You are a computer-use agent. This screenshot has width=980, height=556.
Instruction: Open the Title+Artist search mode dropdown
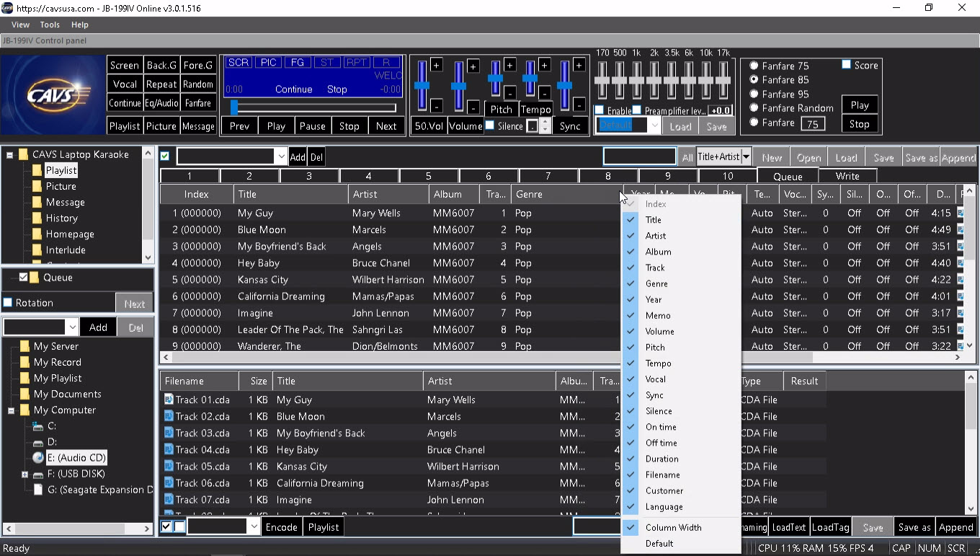(x=747, y=156)
